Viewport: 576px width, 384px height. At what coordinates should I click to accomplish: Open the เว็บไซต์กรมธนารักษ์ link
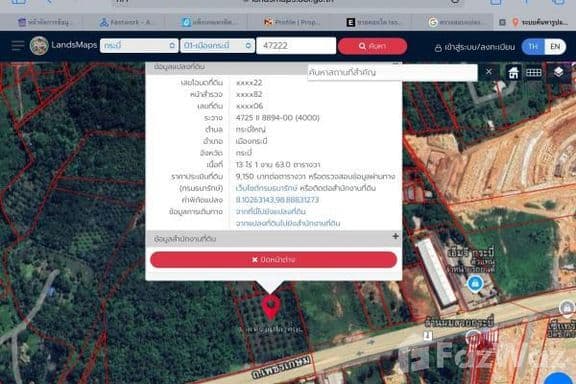click(266, 188)
